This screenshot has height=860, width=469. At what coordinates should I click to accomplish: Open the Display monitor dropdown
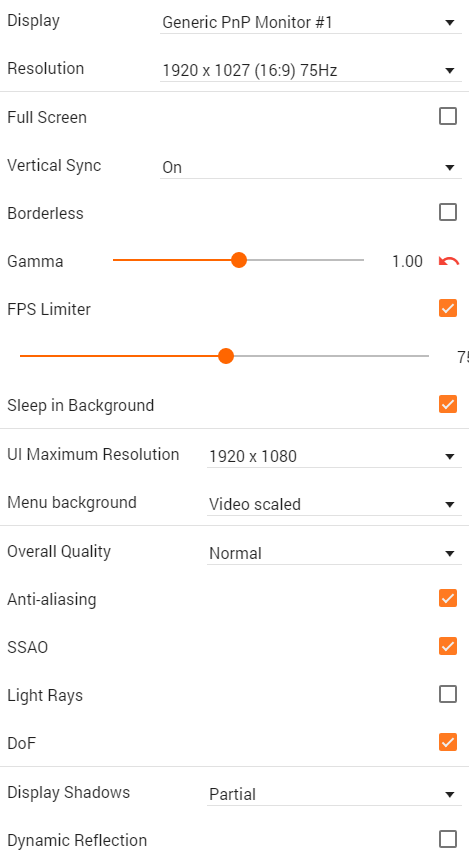[x=310, y=22]
